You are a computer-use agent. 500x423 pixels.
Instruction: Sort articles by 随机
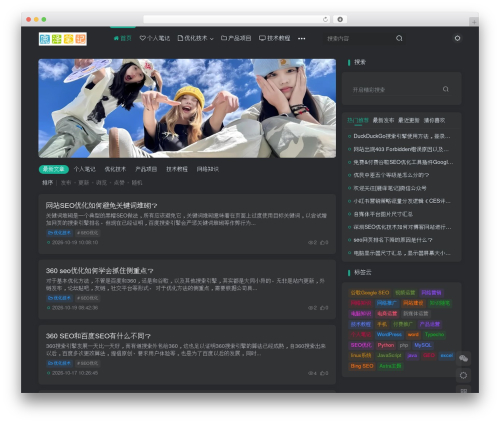[137, 183]
